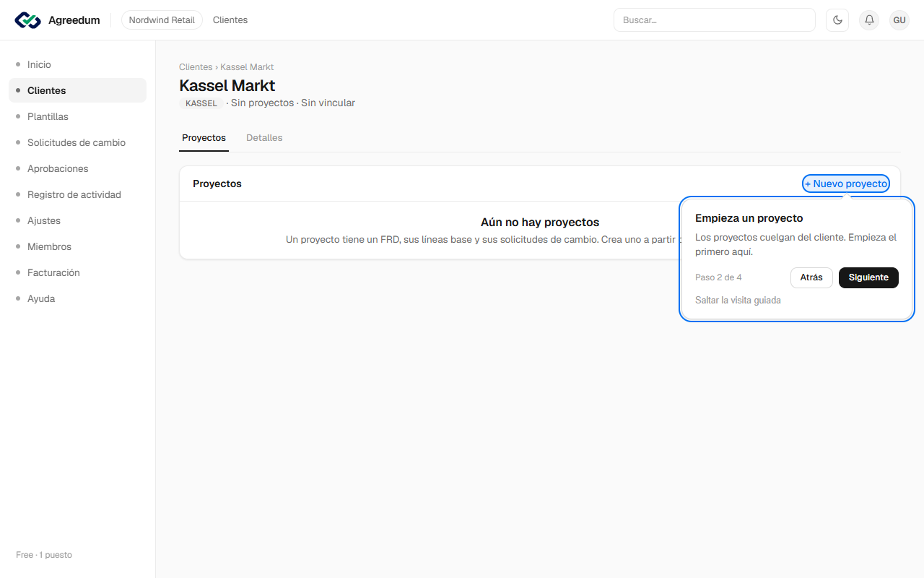Click the KASSEL client code badge
This screenshot has height=578, width=924.
[x=201, y=103]
